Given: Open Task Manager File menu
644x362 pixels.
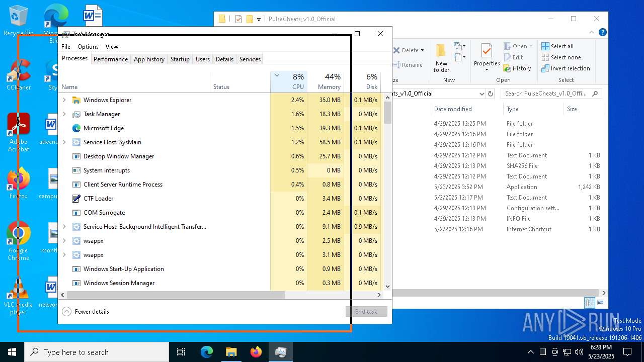Looking at the screenshot, I should pyautogui.click(x=66, y=47).
